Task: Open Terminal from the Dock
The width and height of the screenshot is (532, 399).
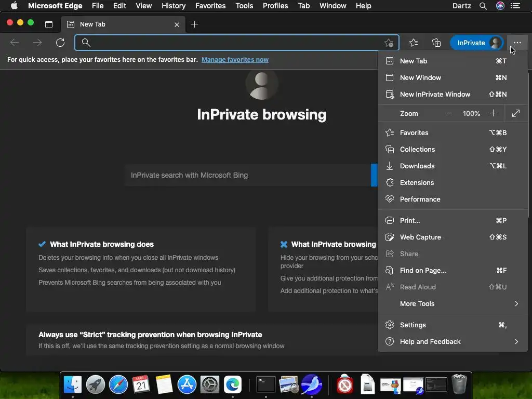Action: point(265,384)
